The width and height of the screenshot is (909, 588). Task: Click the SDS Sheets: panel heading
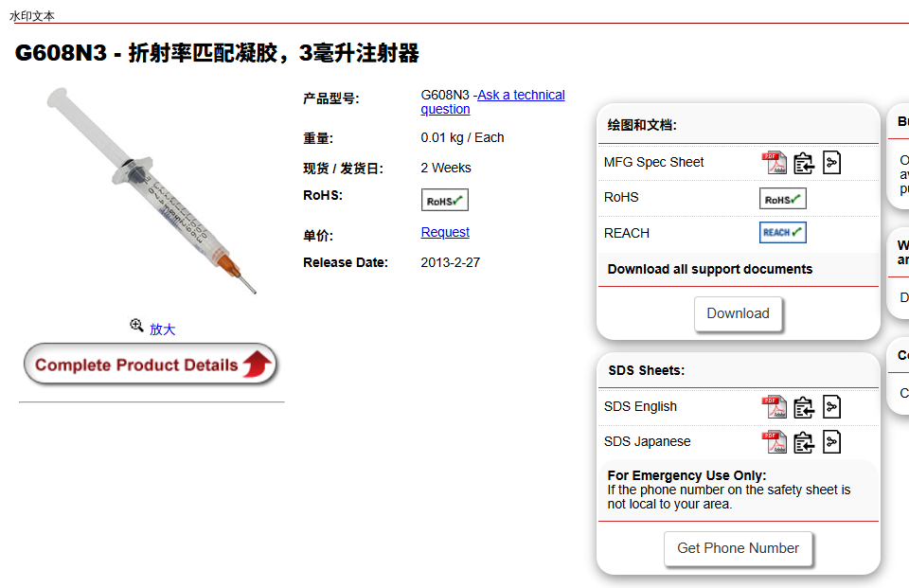647,370
